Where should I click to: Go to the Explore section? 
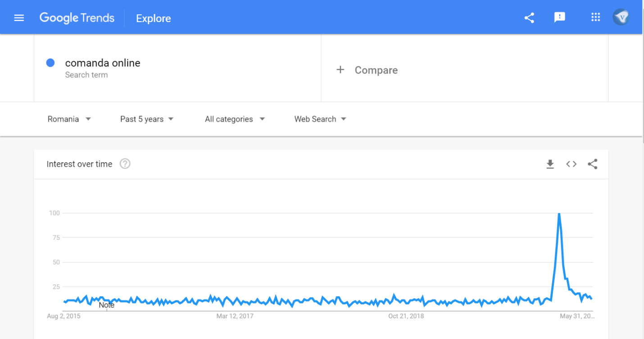point(153,18)
